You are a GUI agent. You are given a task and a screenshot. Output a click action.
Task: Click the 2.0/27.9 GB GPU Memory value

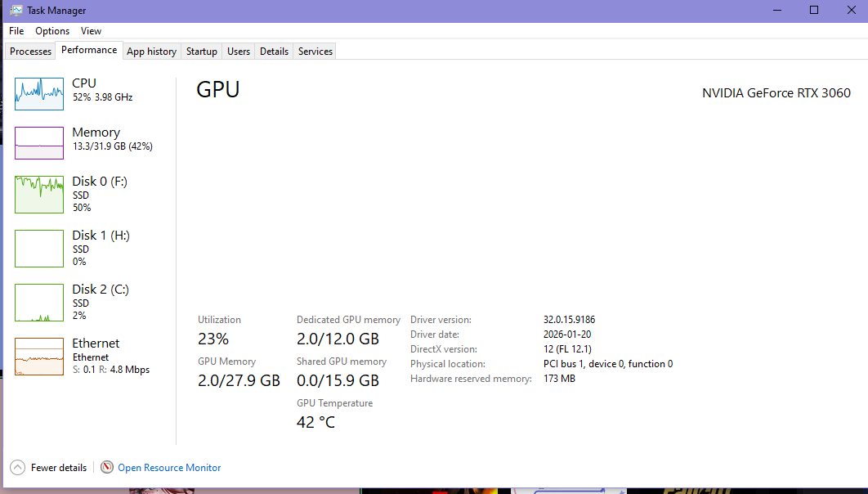click(x=239, y=380)
